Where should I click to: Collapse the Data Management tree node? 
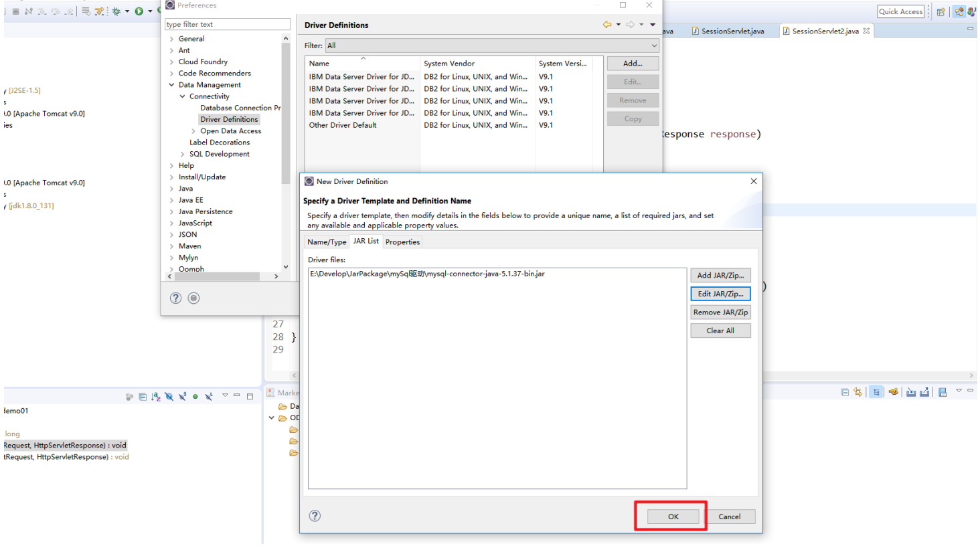171,85
